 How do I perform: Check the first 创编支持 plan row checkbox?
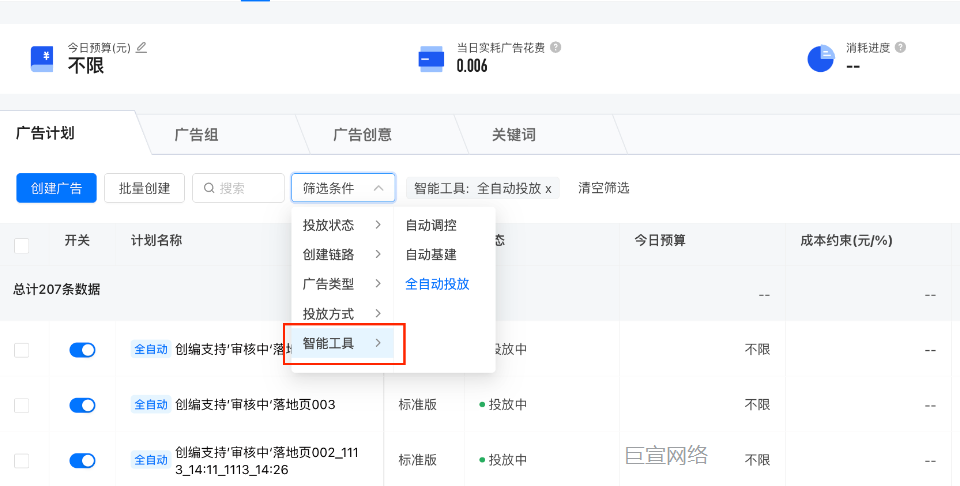[x=21, y=350]
